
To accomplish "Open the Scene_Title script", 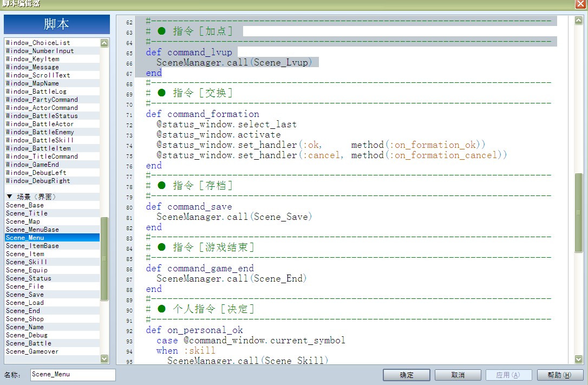I will click(52, 213).
